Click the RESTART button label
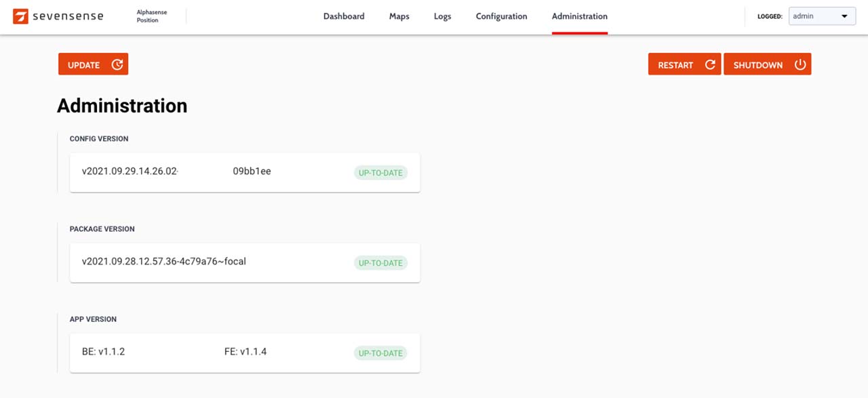Screen dimensions: 868x398 click(x=675, y=65)
